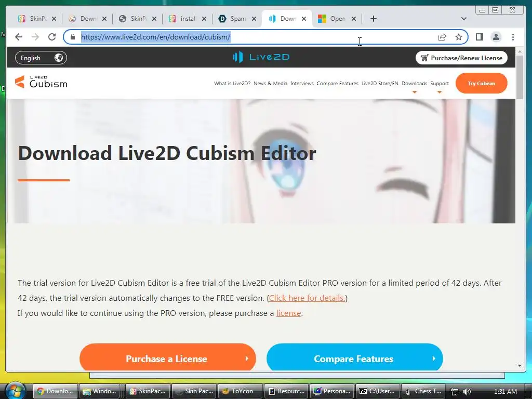This screenshot has width=532, height=399.
Task: Click the share page icon in address bar
Action: point(442,37)
